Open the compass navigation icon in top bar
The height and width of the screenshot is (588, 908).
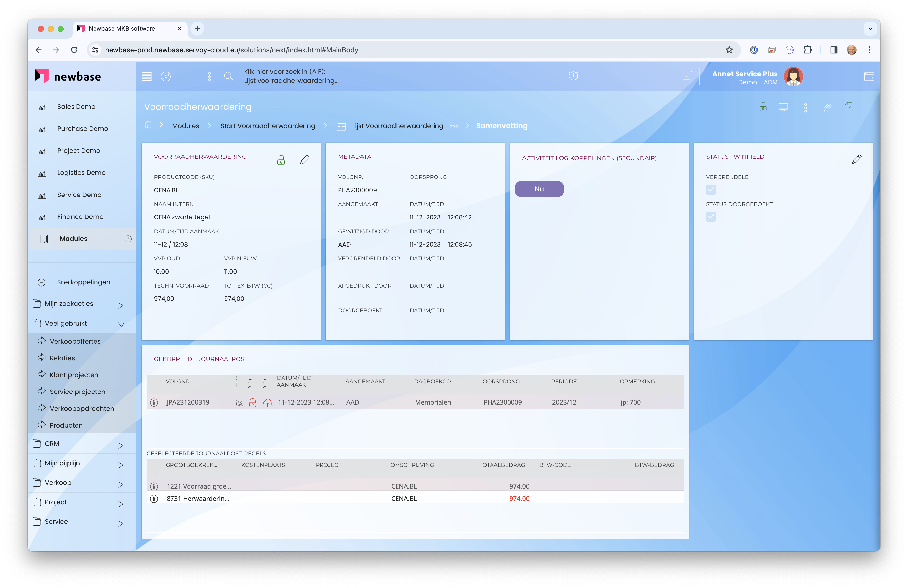point(166,76)
